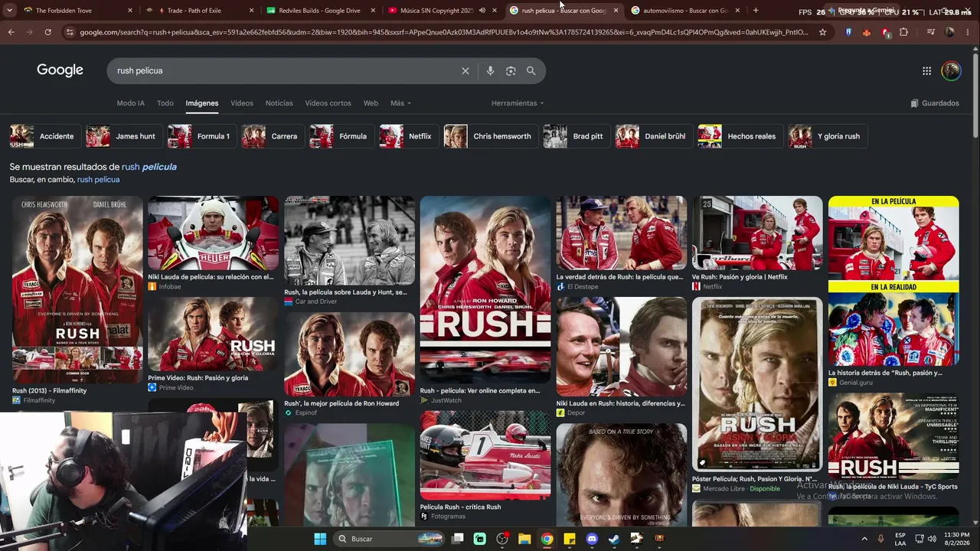Open the Chrome three-dot menu
This screenshot has height=551, width=980.
click(x=969, y=32)
